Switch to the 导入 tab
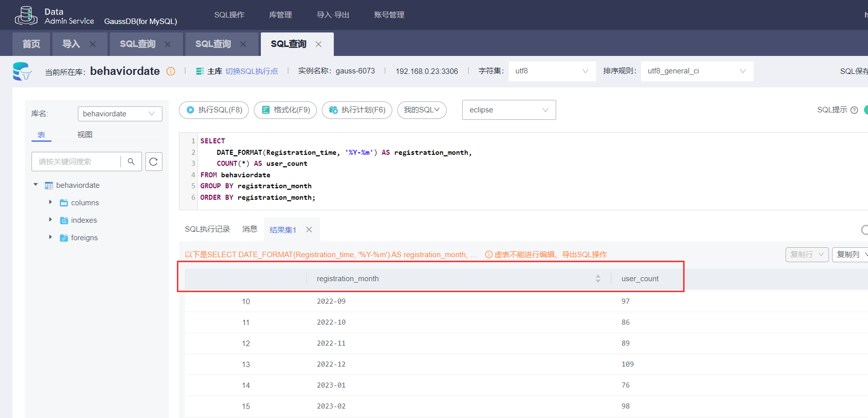Screen dimensions: 868x418 [71, 44]
